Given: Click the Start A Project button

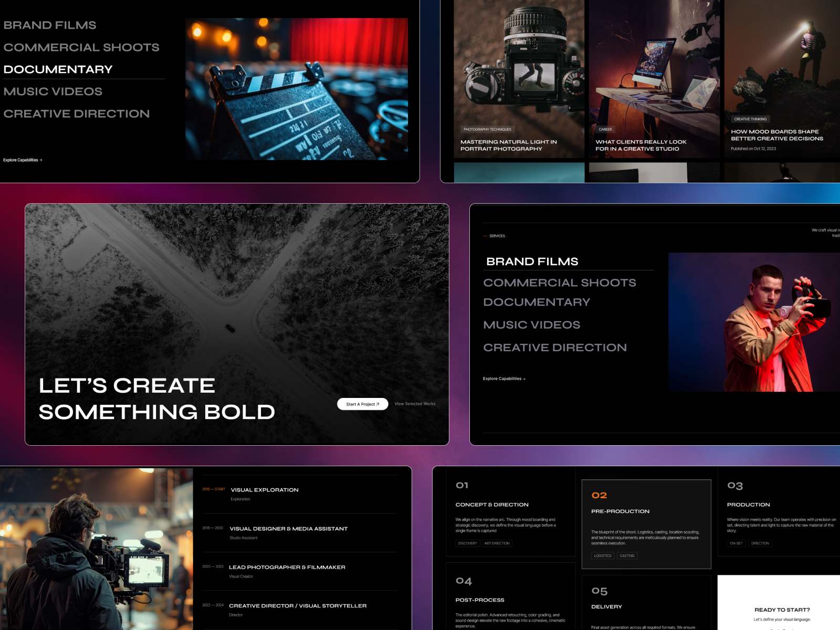Looking at the screenshot, I should [x=363, y=404].
